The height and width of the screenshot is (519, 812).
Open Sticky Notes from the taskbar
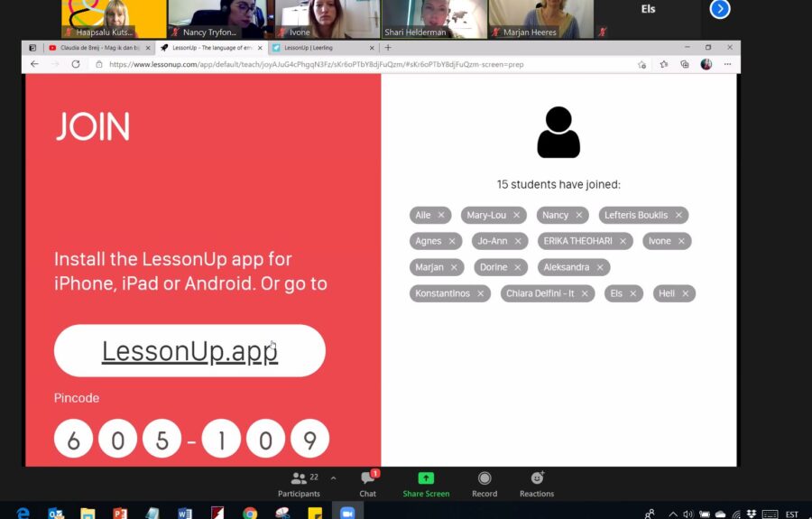[x=315, y=513]
